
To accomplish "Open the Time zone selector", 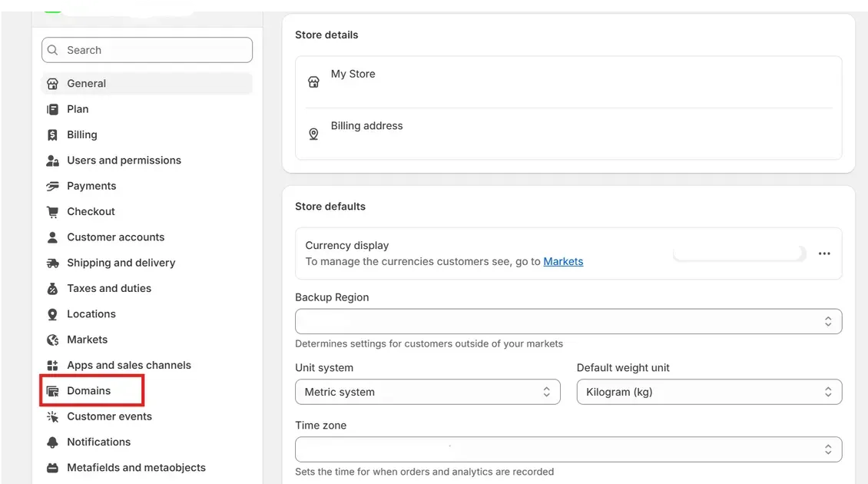I will click(568, 449).
